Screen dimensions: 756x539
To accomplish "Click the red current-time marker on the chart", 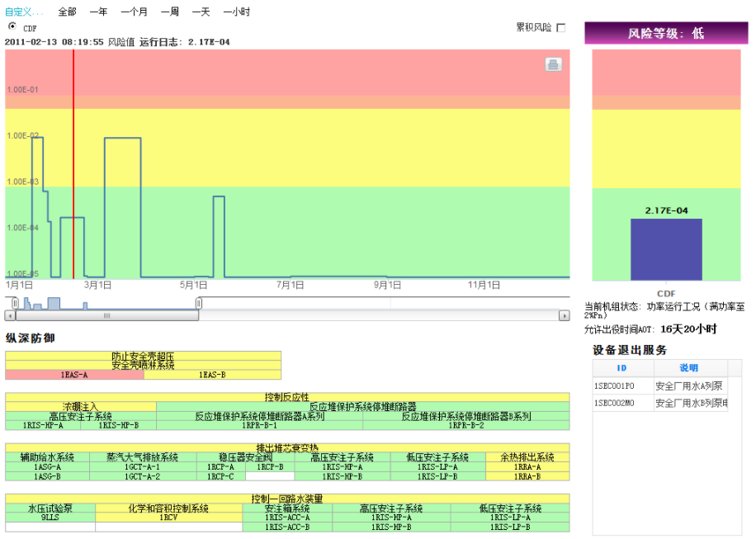I will pos(74,165).
